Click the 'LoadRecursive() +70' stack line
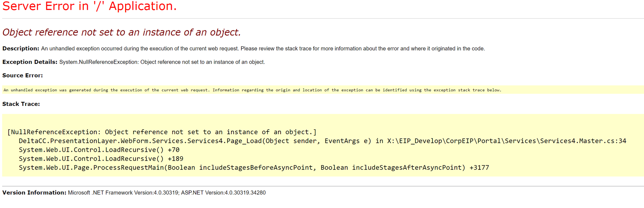The width and height of the screenshot is (644, 208). (x=99, y=150)
